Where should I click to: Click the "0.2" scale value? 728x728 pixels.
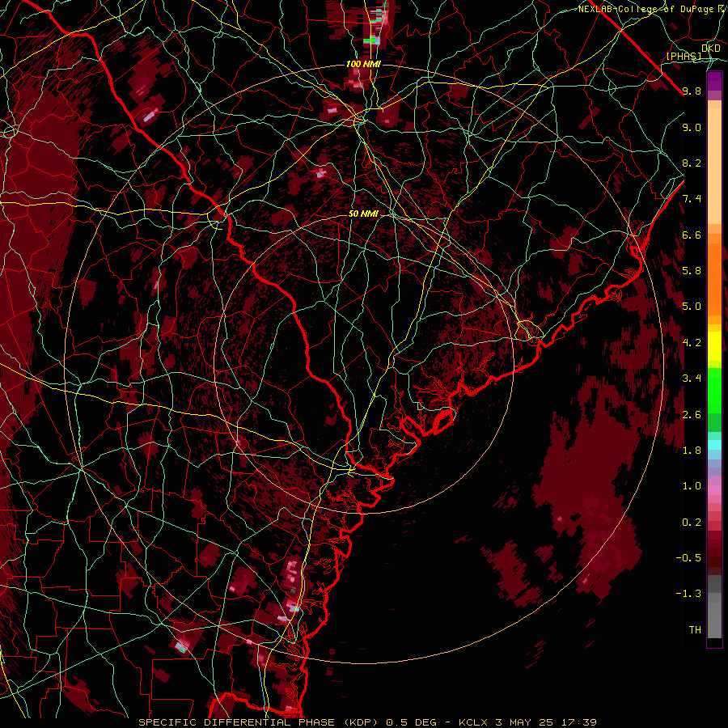(x=692, y=522)
